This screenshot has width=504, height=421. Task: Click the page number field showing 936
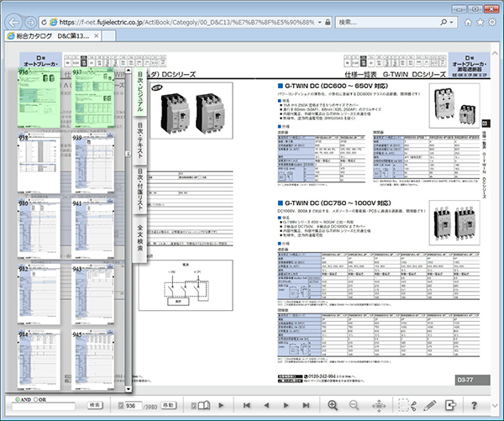click(133, 406)
